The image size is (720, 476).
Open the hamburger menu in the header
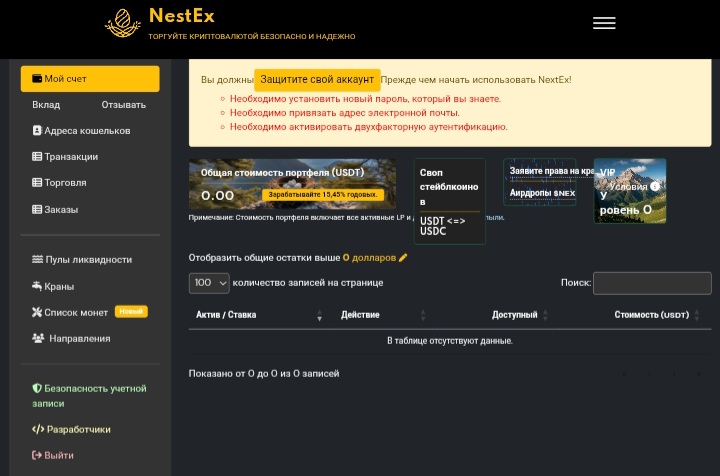tap(604, 23)
